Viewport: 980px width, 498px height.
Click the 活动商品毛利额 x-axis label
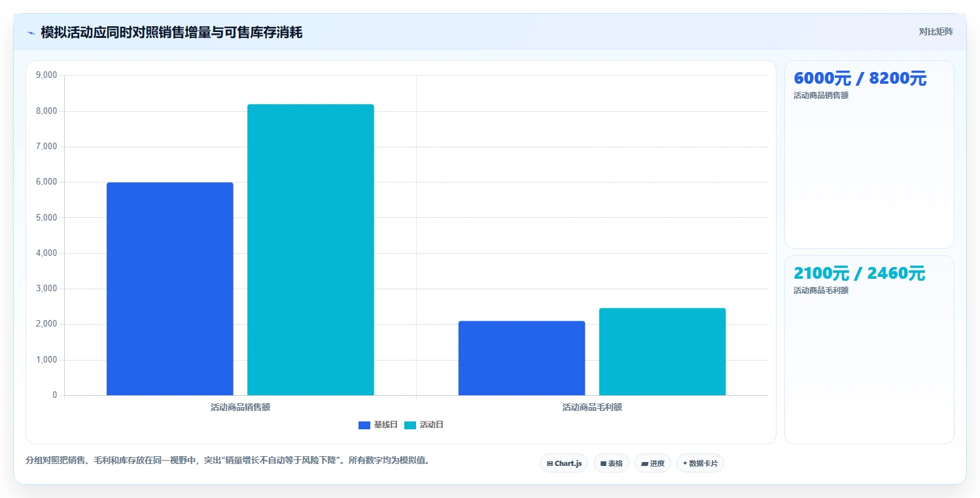(x=592, y=407)
